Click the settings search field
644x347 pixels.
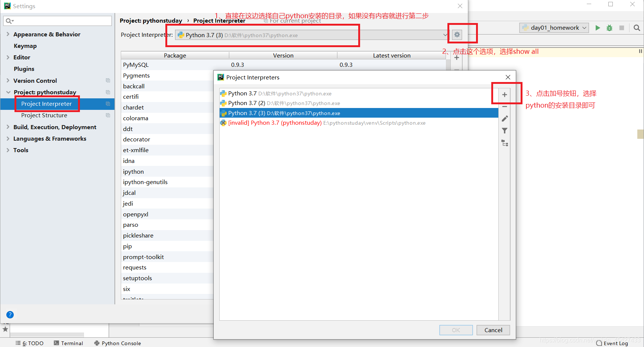[58, 21]
